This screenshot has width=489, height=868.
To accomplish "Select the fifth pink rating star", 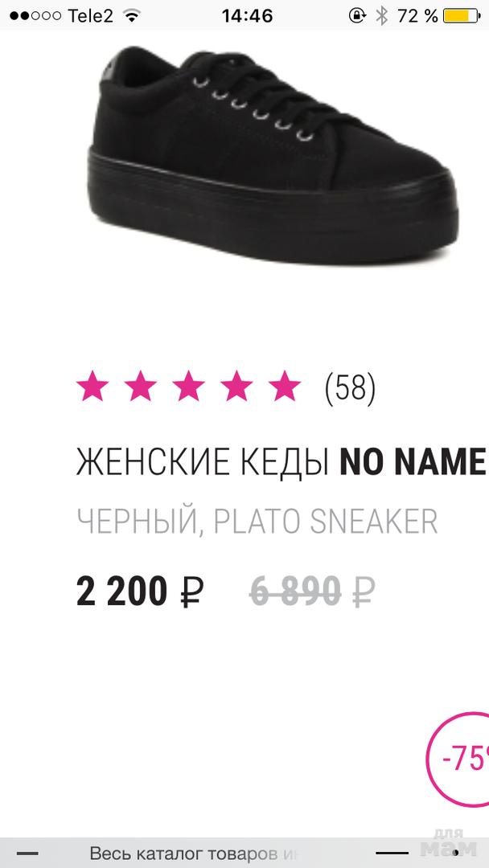I will click(x=285, y=385).
